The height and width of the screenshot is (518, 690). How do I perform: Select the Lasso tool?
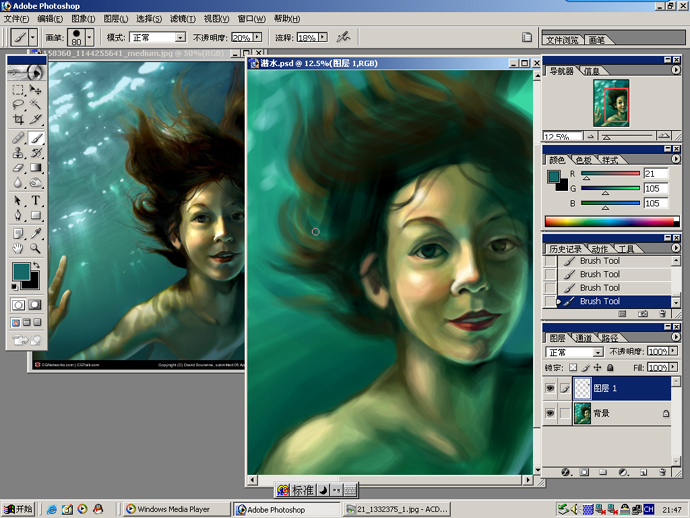(x=18, y=104)
